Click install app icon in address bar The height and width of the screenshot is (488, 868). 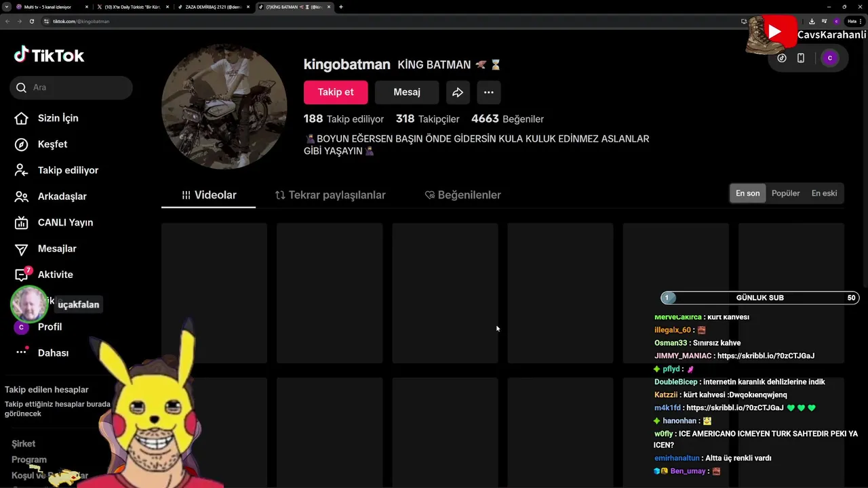coord(744,21)
